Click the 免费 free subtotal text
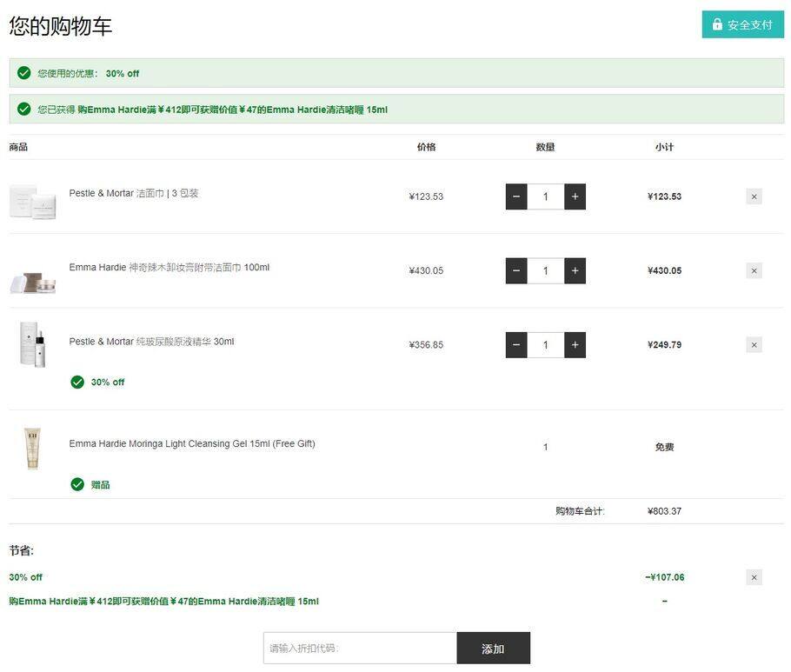Screen dimensions: 791x672 664,447
